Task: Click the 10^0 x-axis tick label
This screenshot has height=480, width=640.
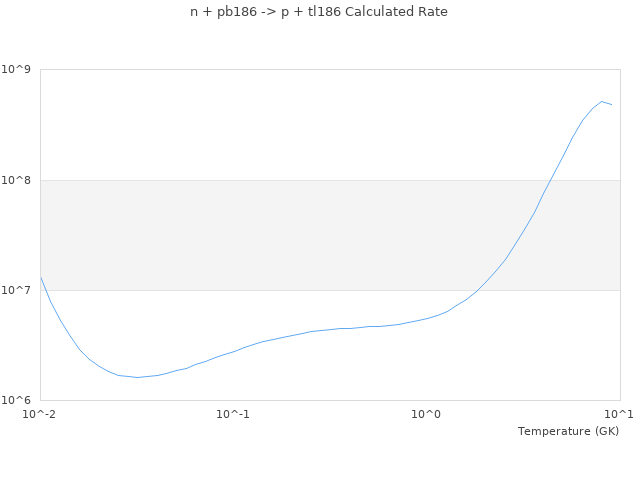Action: tap(427, 414)
